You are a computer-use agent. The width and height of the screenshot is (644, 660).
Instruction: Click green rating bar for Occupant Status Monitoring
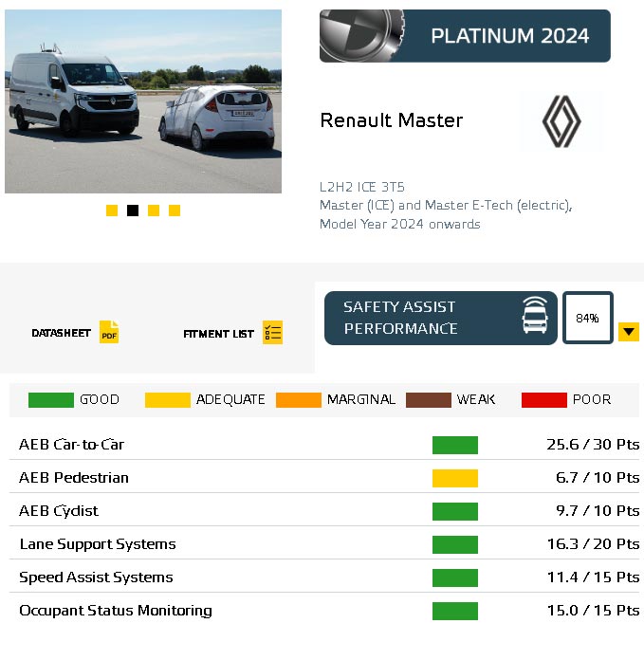(x=455, y=611)
